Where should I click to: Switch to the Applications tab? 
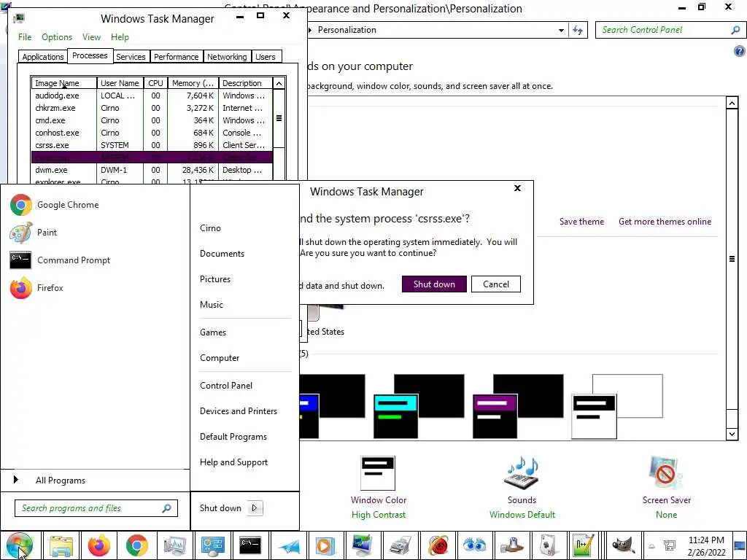click(x=43, y=57)
